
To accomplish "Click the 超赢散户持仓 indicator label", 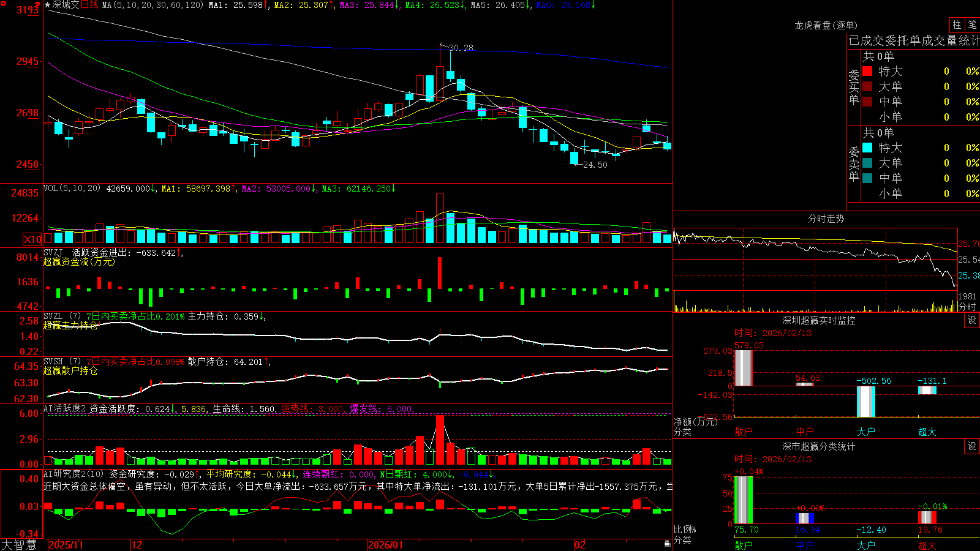I will (x=70, y=370).
